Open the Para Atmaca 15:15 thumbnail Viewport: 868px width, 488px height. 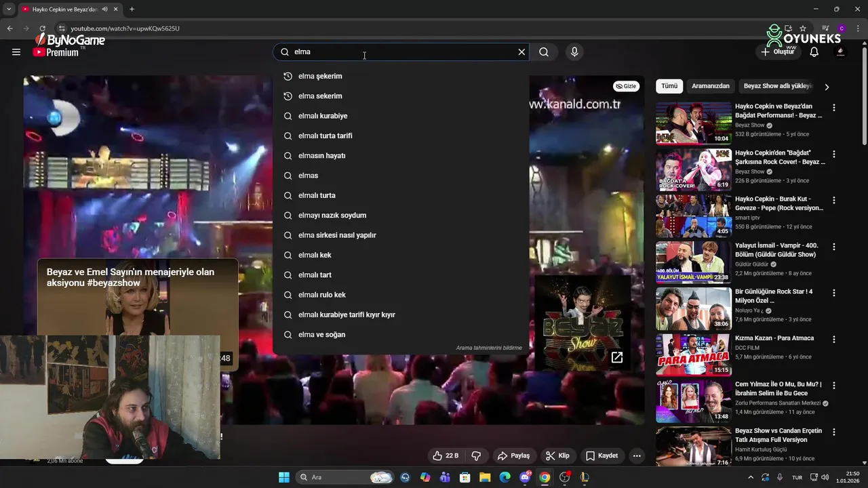pos(694,354)
